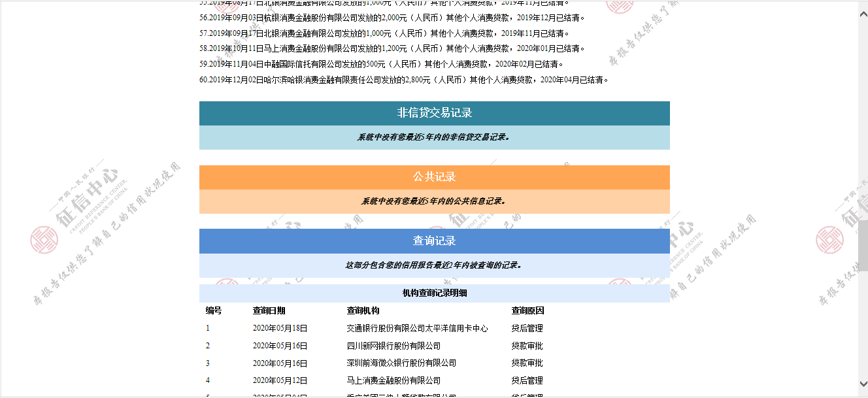Click the note about queries in last 2 years

tap(435, 265)
